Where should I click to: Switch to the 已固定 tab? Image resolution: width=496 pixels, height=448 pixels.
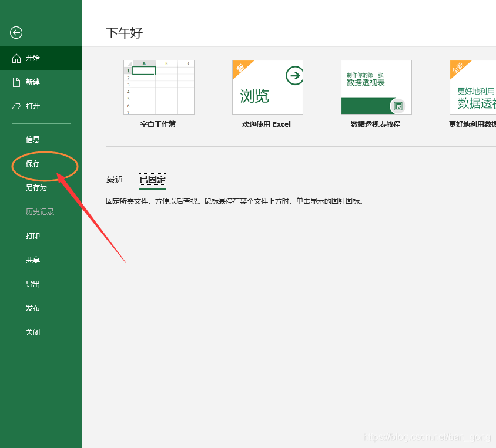(152, 180)
